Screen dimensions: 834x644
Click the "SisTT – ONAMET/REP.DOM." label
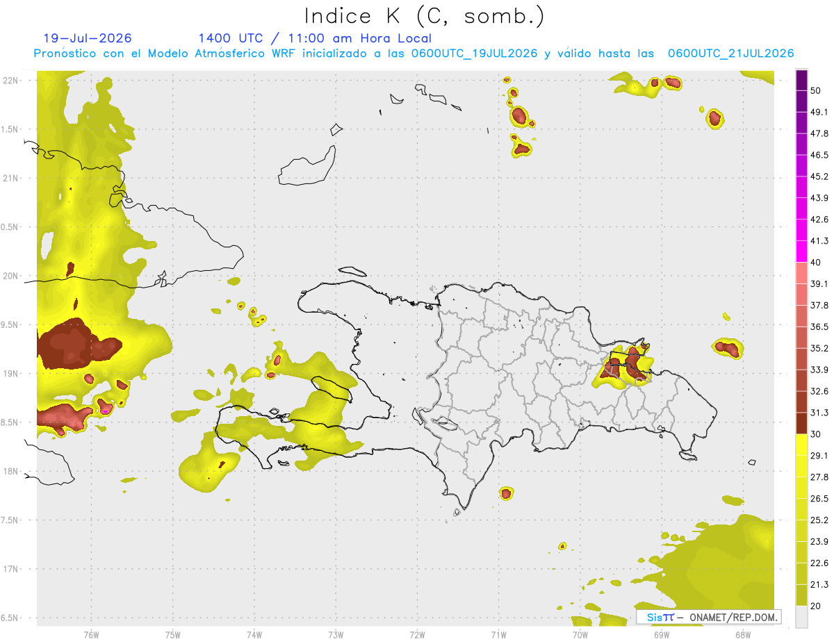pos(709,617)
